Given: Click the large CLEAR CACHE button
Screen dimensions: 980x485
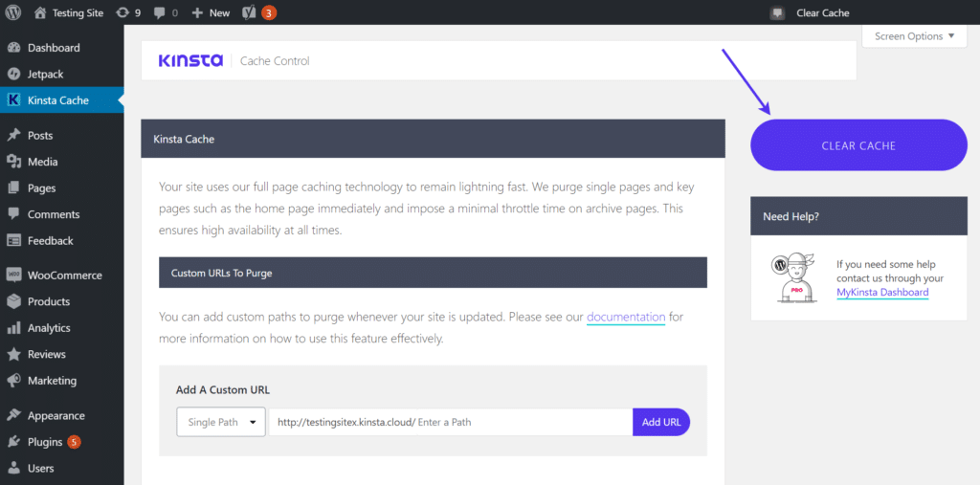Looking at the screenshot, I should (x=858, y=145).
